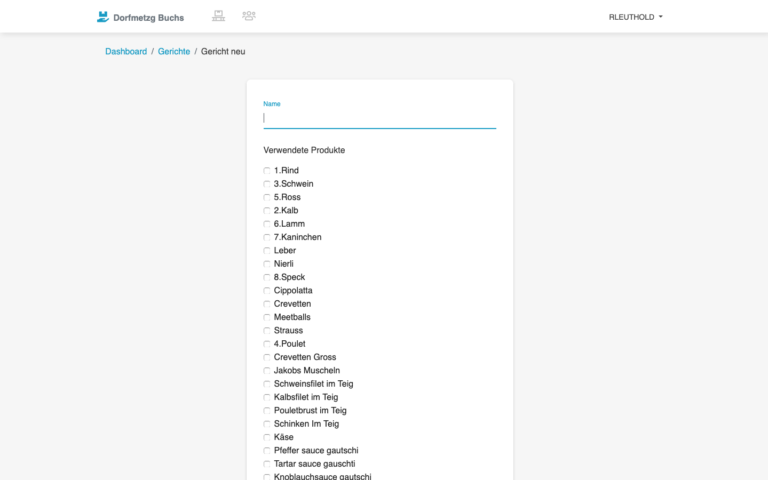The width and height of the screenshot is (768, 480).
Task: Check the 1.Rind checkbox
Action: click(267, 170)
